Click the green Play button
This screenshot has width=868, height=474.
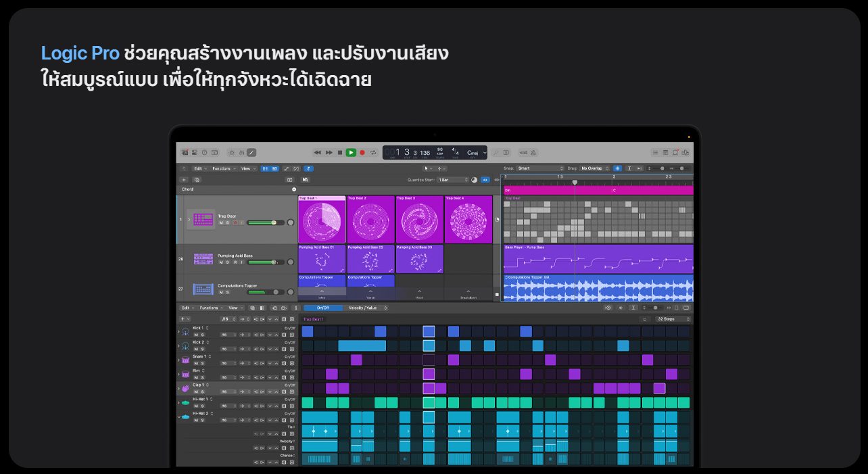tap(350, 152)
